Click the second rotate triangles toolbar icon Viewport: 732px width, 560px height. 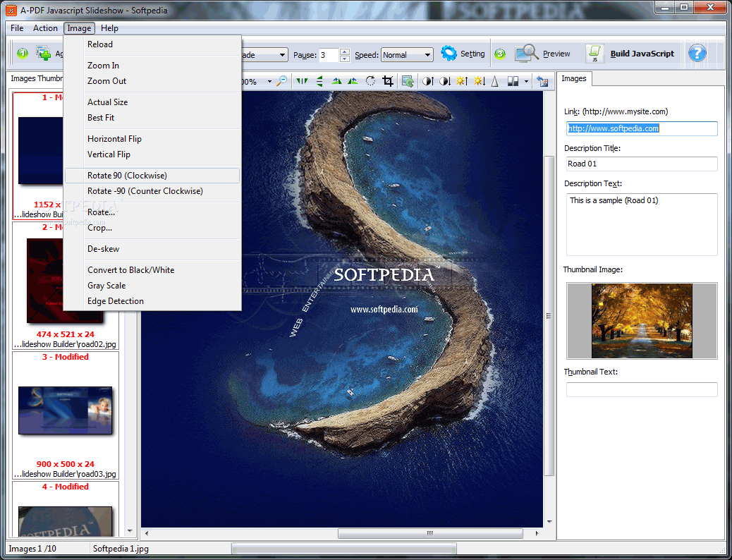tap(353, 81)
